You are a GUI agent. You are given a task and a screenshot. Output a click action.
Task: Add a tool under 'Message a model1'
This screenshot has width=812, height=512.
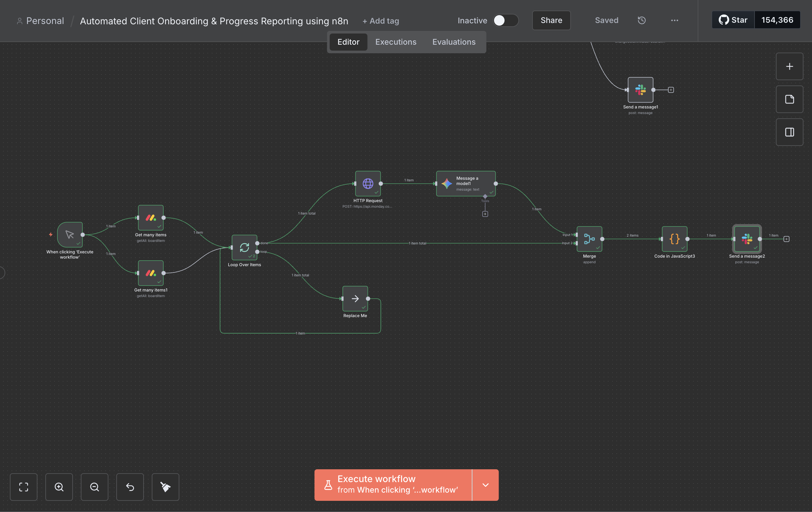[x=485, y=214]
